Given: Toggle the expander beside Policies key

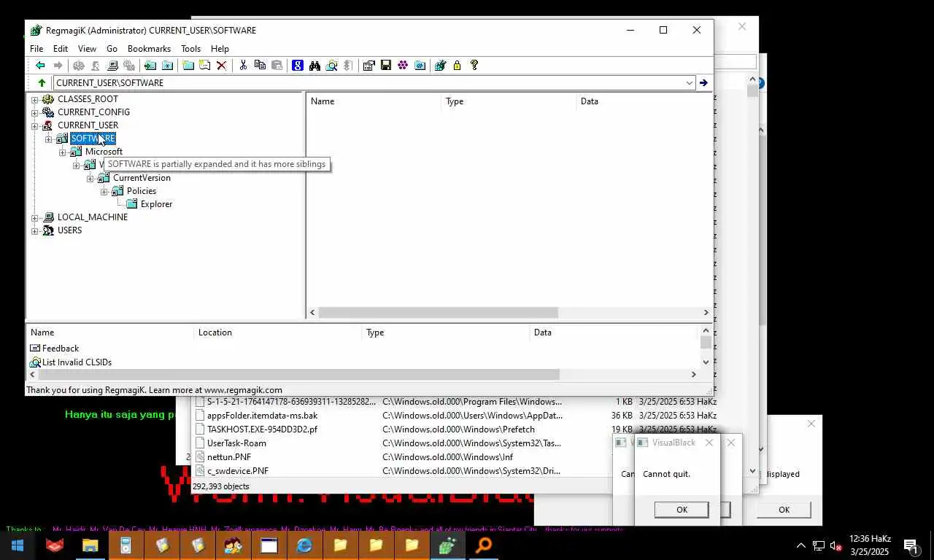Looking at the screenshot, I should click(x=104, y=192).
